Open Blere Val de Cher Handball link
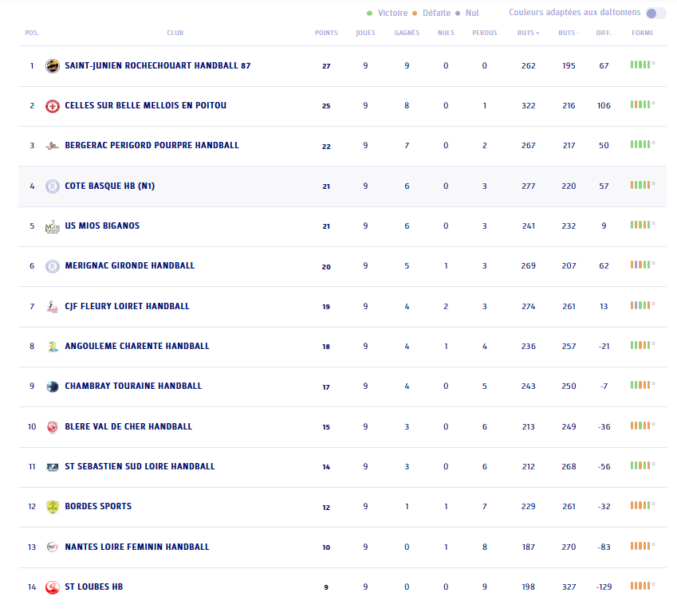Viewport: 677px width, 616px height. coord(128,426)
